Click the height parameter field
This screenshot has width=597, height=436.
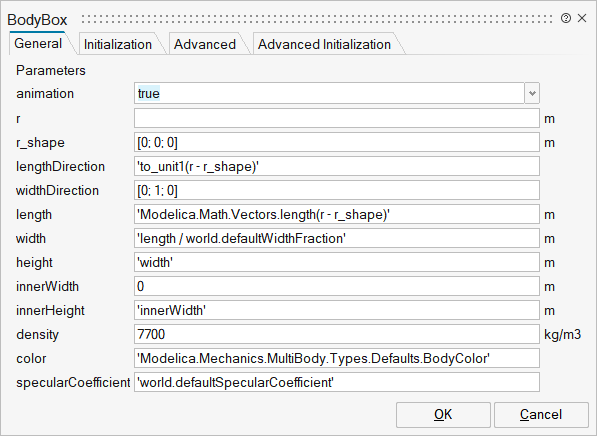337,262
